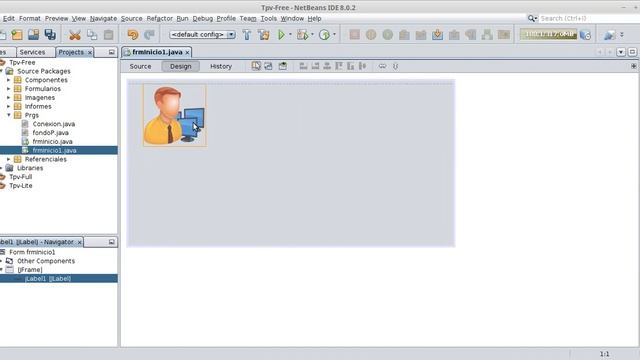
Task: Expand the Imagenes package
Action: (x=9, y=98)
